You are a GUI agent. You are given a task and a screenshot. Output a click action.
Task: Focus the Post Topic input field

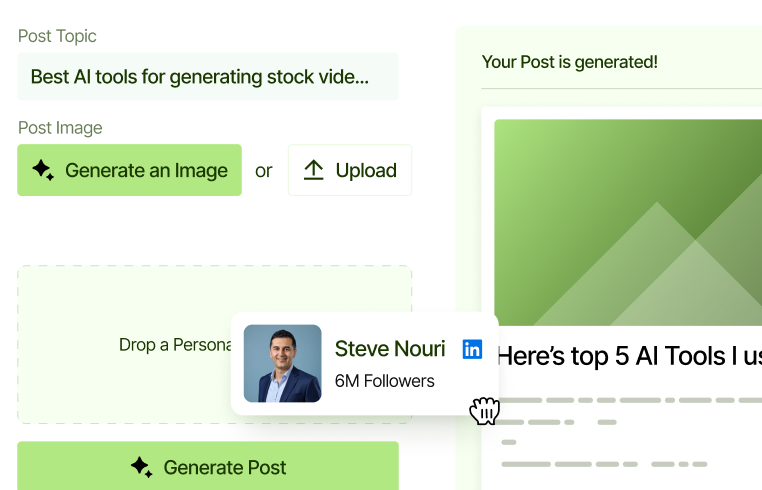[208, 77]
